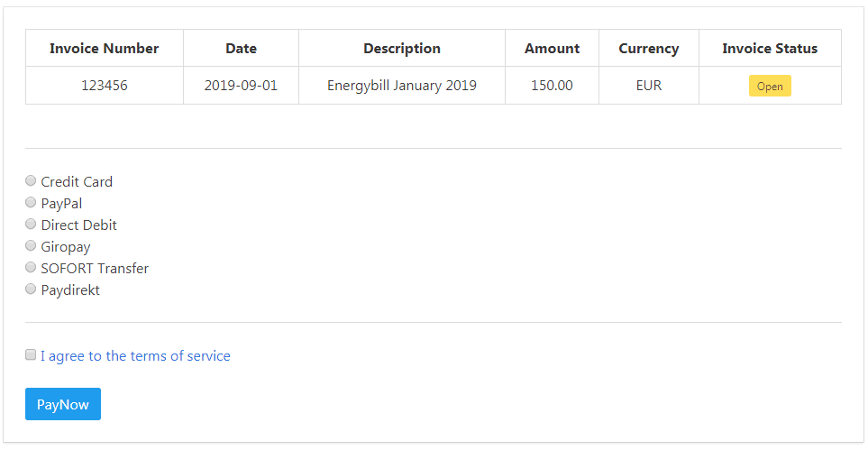Click the yellow Open status badge
The height and width of the screenshot is (450, 868).
pyautogui.click(x=770, y=86)
